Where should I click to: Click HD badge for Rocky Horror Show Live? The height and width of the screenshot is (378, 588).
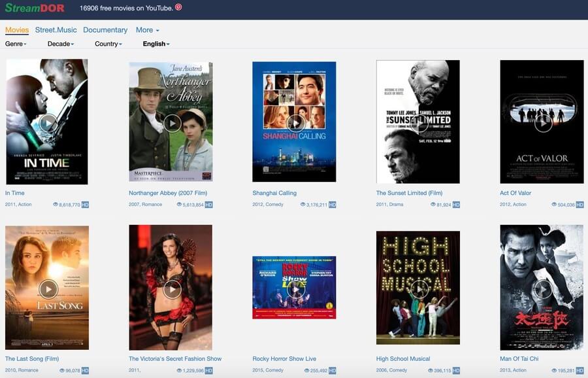coord(333,371)
